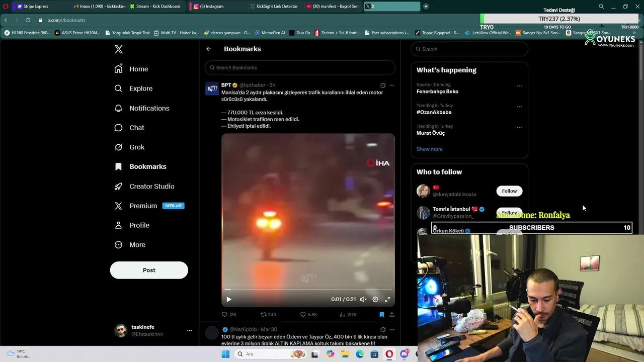Open more options on BPT post
This screenshot has width=644, height=362.
392,85
